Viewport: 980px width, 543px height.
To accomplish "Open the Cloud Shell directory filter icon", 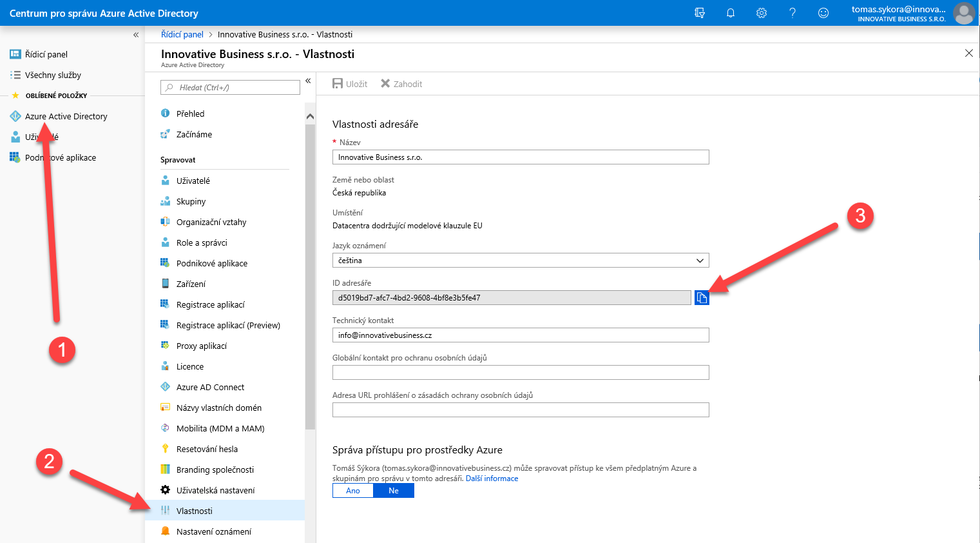I will click(700, 13).
